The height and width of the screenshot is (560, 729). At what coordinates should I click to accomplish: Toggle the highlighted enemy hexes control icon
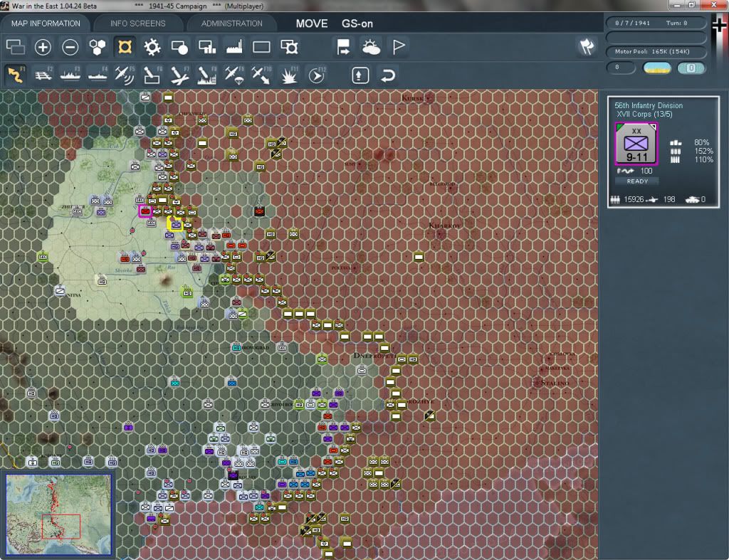coord(125,47)
